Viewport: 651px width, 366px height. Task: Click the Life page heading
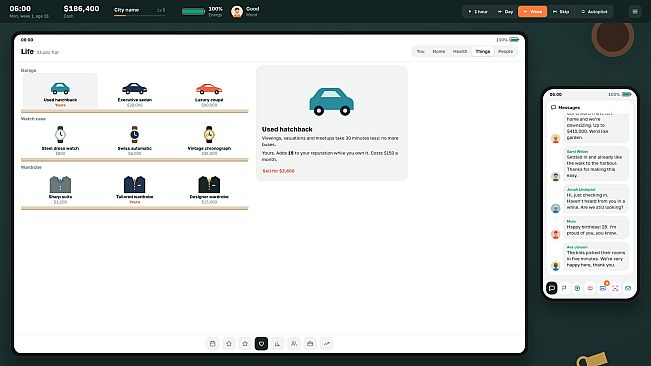[27, 51]
